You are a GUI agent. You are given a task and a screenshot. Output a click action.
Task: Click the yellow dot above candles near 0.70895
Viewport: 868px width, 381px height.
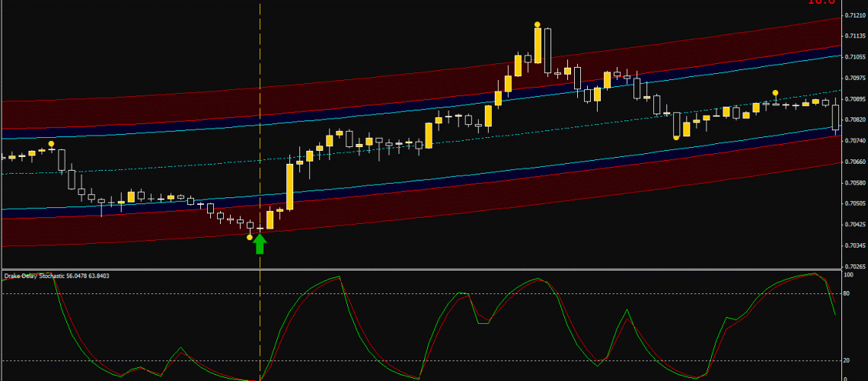(776, 92)
